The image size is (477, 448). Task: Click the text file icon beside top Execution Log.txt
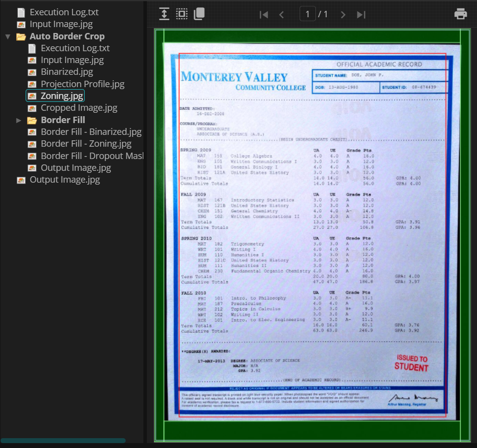(x=21, y=12)
